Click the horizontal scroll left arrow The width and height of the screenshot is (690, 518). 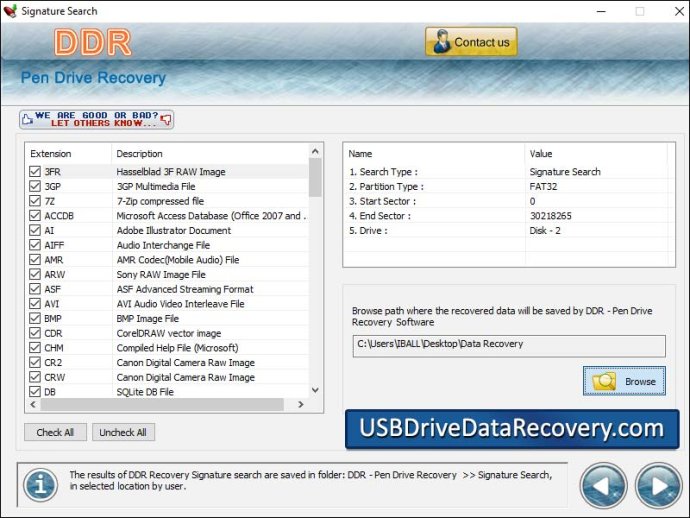pos(33,404)
